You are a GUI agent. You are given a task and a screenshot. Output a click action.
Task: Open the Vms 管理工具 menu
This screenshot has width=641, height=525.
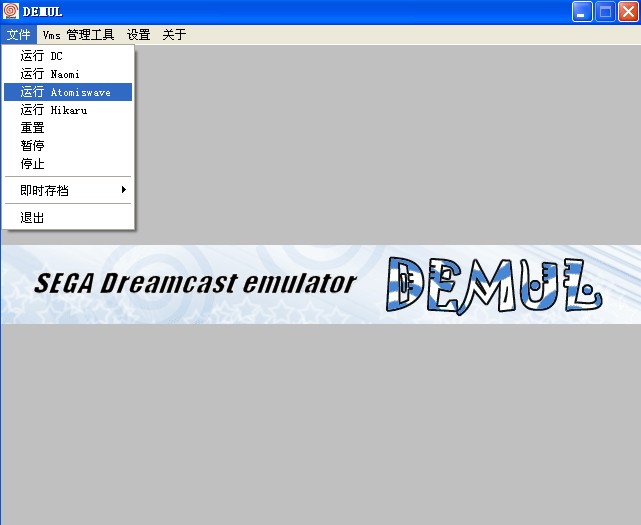pyautogui.click(x=78, y=35)
